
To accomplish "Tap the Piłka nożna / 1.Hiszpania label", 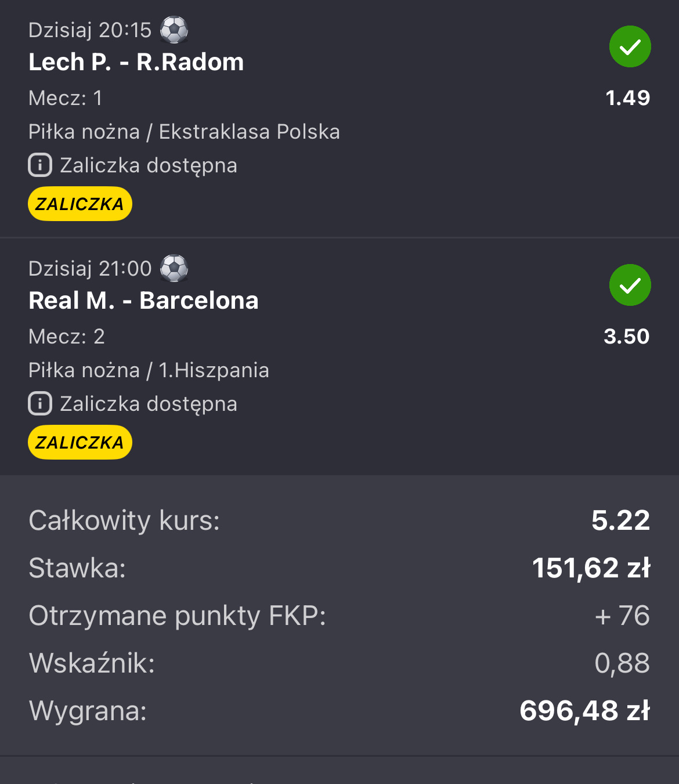I will [x=149, y=370].
